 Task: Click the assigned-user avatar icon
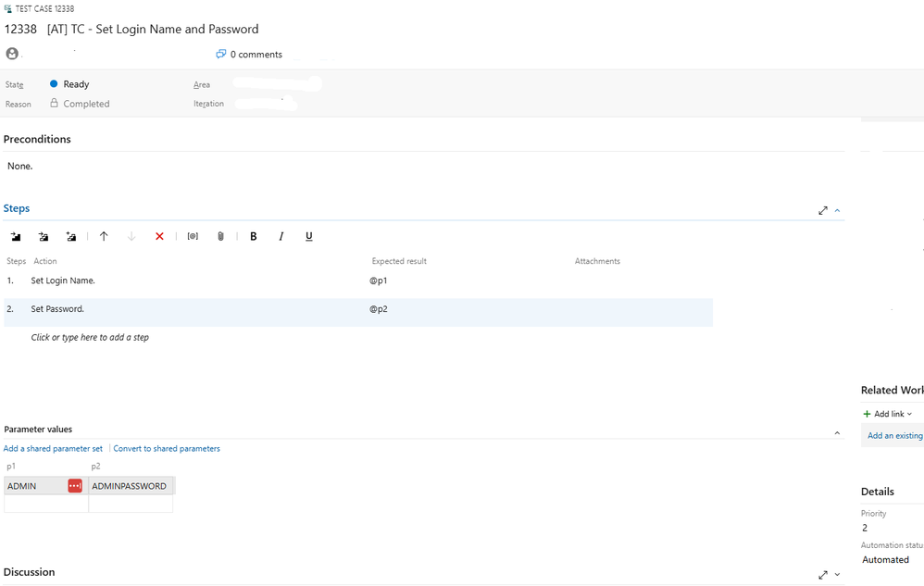click(12, 54)
